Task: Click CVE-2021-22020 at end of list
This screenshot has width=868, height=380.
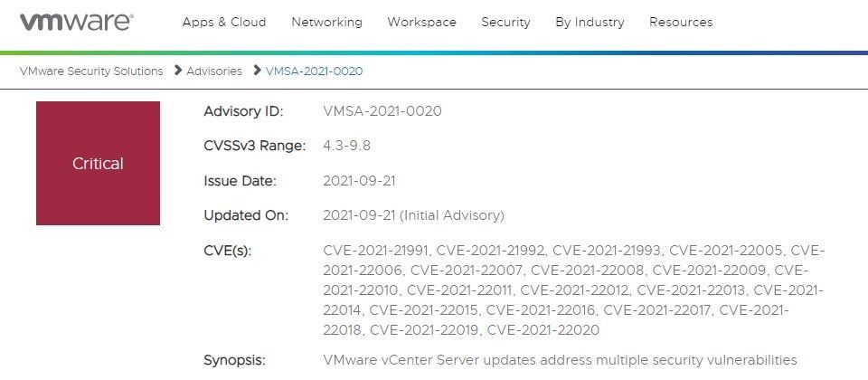Action: click(543, 330)
